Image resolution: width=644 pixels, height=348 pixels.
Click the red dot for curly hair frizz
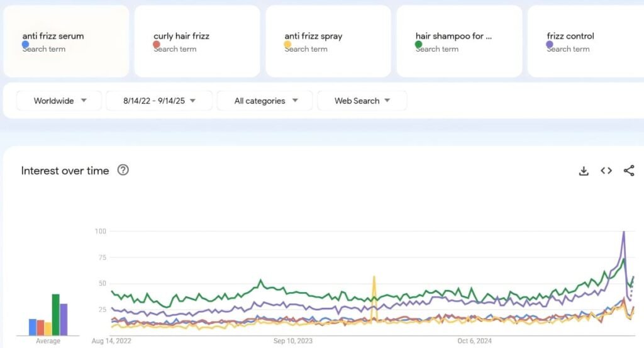(x=157, y=45)
